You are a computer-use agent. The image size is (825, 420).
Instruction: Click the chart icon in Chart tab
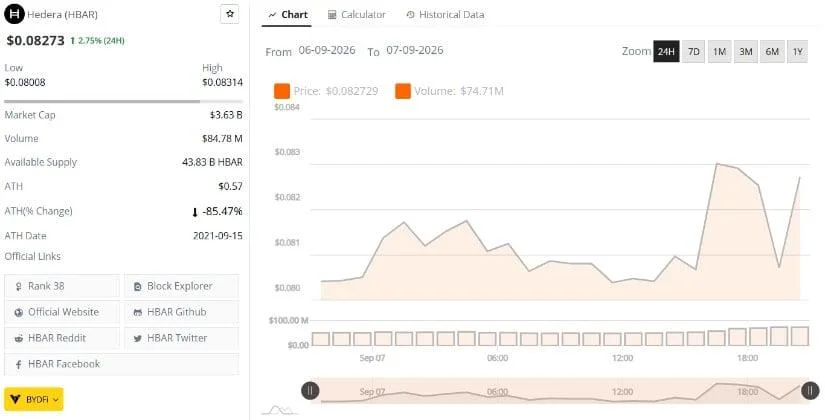[272, 15]
